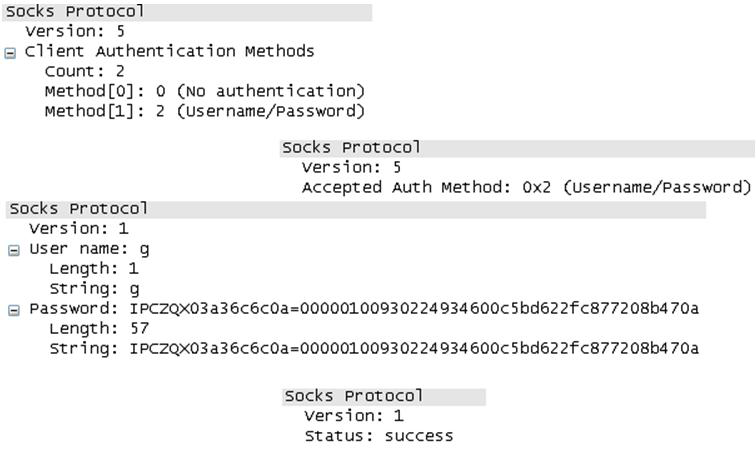Select the Client Authentication Methods row
The width and height of the screenshot is (756, 449).
(x=169, y=51)
